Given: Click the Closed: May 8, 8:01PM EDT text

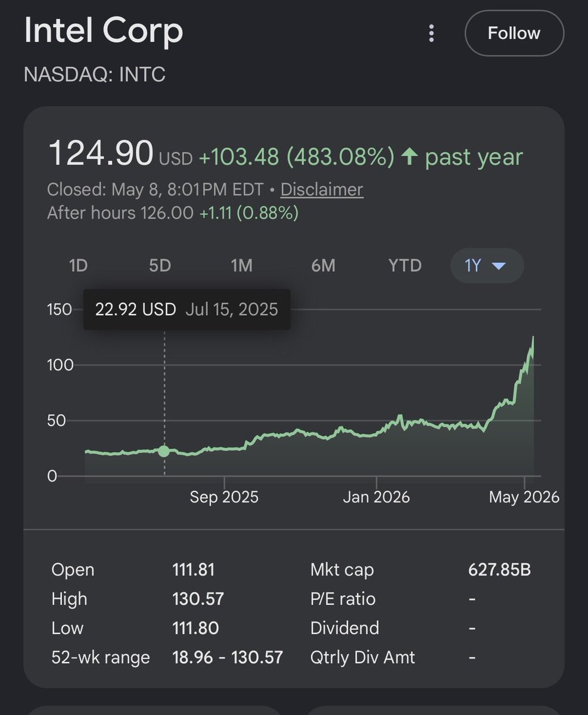Looking at the screenshot, I should [x=155, y=189].
